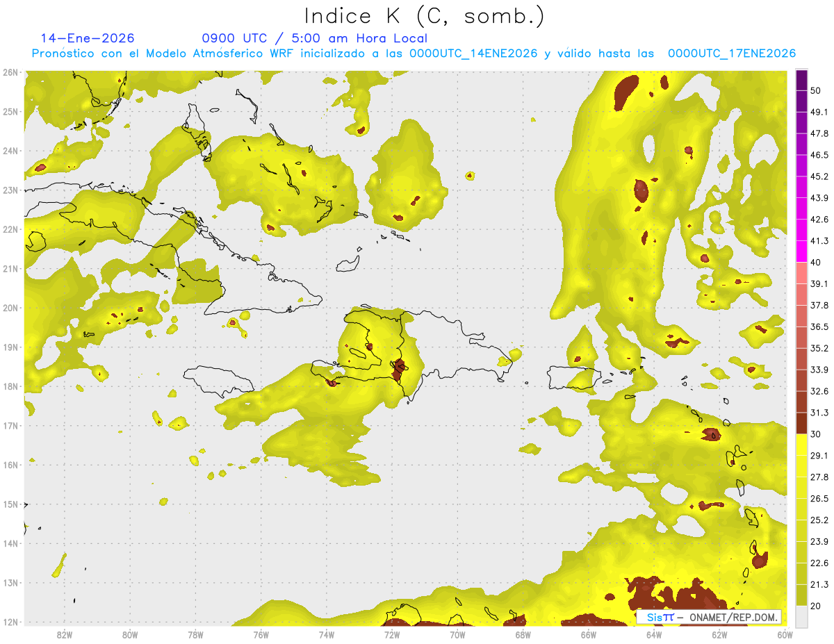Viewport: 834px width, 644px height.
Task: Pick the salmon swatch between 39.1 and 40
Action: pos(802,273)
